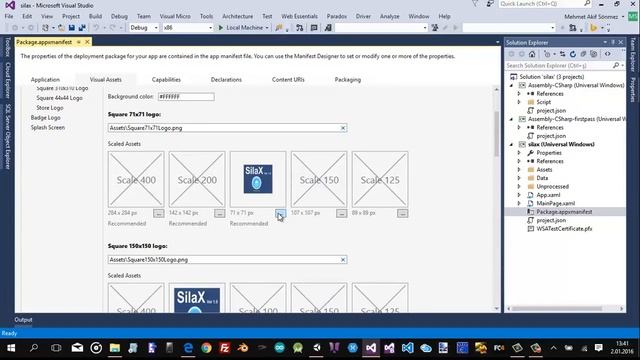
Task: Browse for Scale 200 71x71 logo image
Action: pyautogui.click(x=220, y=213)
